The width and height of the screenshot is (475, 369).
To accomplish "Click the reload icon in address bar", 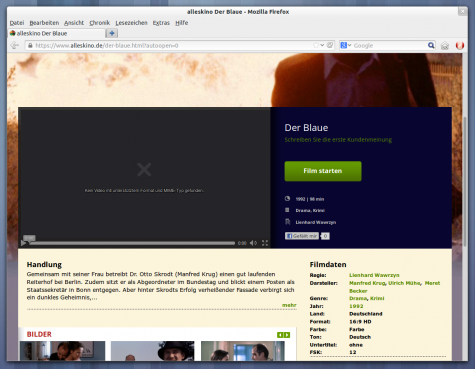I will 330,45.
